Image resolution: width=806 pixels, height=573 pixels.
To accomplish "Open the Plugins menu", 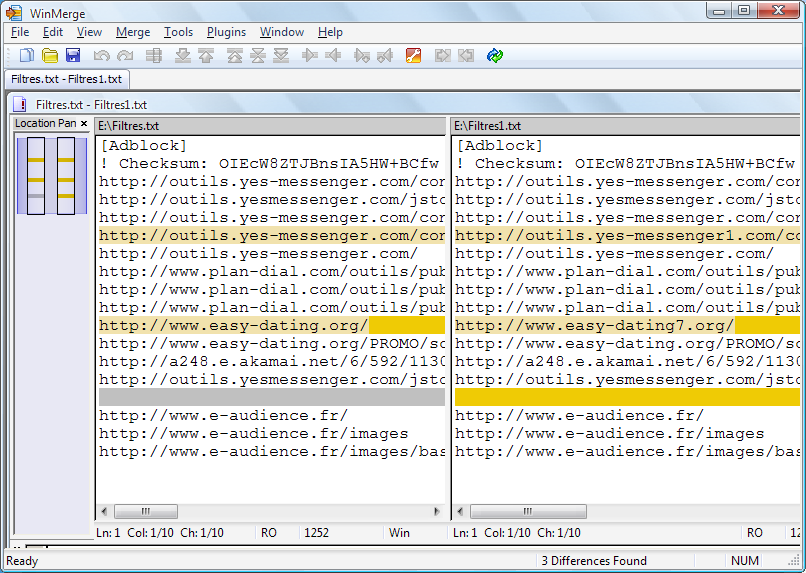I will [226, 32].
